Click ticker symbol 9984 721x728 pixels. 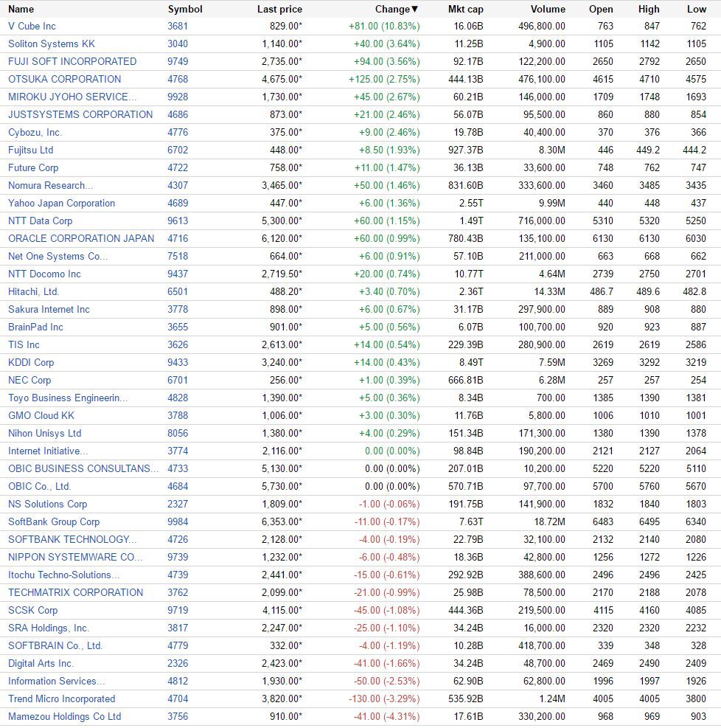[178, 522]
